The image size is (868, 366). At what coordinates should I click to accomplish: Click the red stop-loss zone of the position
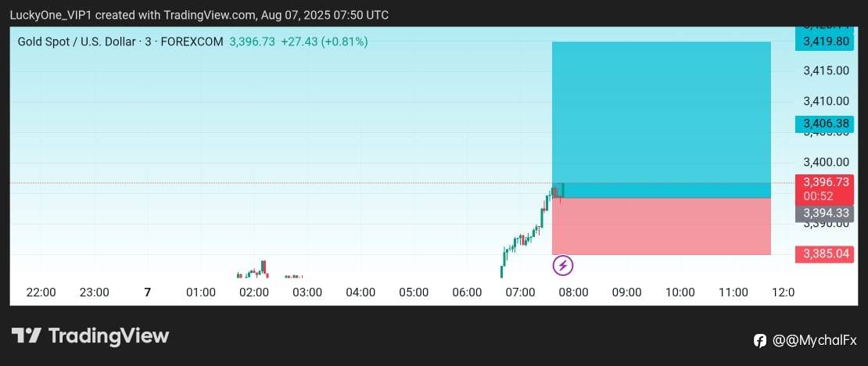pyautogui.click(x=661, y=227)
